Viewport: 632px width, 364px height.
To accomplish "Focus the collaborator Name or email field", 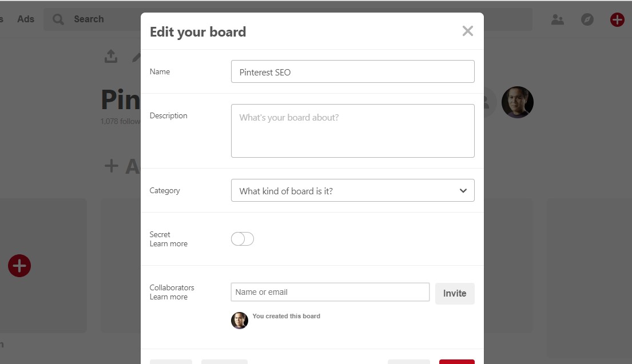I will pyautogui.click(x=330, y=292).
